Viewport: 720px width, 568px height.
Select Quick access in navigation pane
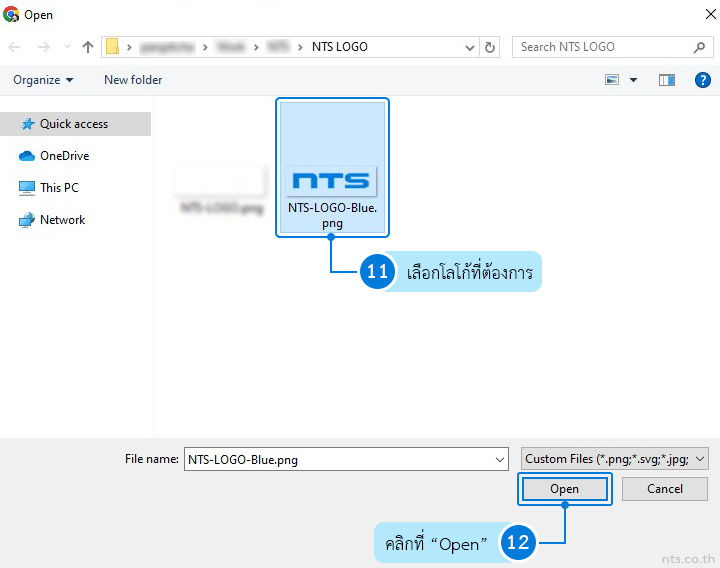75,124
